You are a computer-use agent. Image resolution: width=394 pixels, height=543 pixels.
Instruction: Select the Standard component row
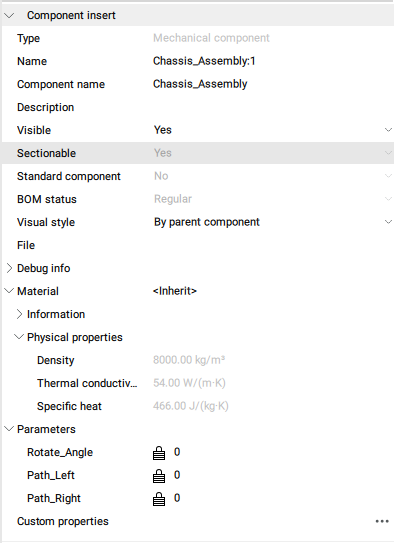(198, 176)
